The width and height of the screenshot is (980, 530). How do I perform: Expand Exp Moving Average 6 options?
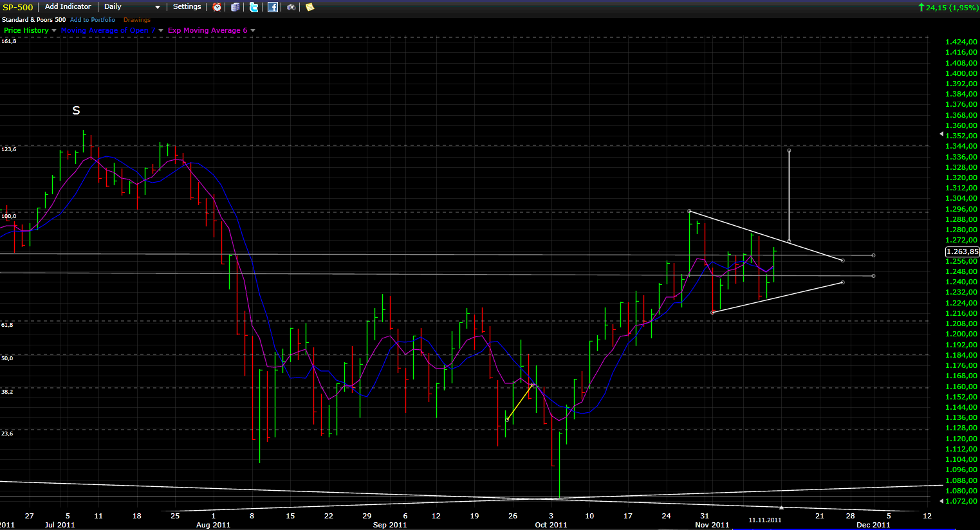[253, 30]
